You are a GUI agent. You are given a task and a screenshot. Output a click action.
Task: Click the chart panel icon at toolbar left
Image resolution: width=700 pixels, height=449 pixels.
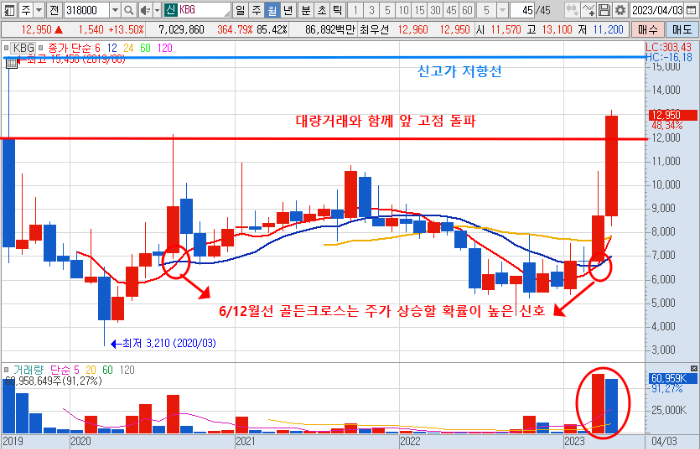point(9,10)
